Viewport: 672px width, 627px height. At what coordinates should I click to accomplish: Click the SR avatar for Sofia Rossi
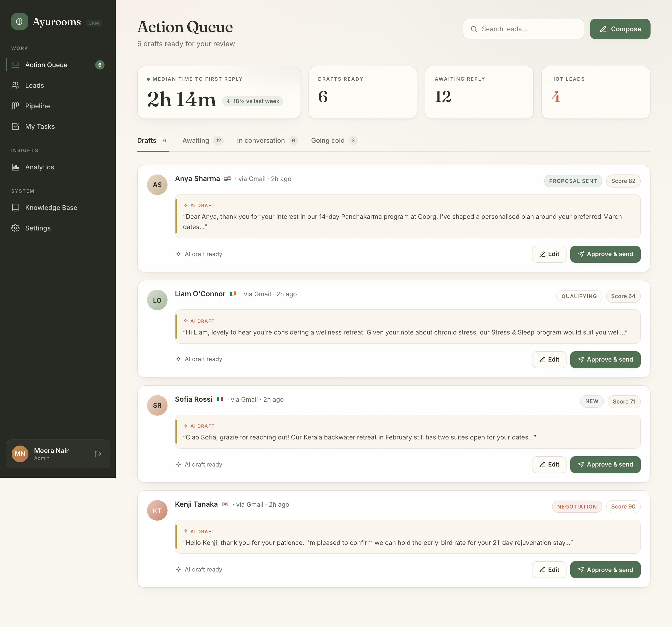(x=157, y=405)
